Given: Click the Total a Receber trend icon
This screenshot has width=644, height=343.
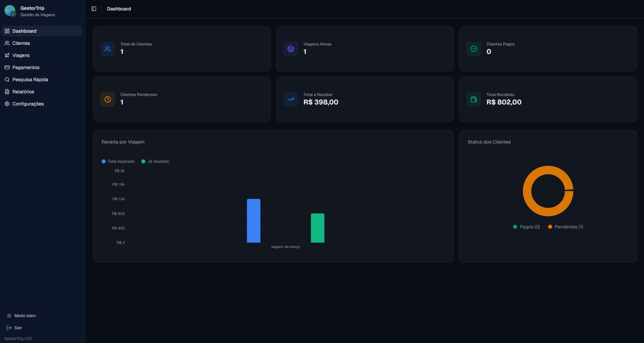Looking at the screenshot, I should coord(291,99).
